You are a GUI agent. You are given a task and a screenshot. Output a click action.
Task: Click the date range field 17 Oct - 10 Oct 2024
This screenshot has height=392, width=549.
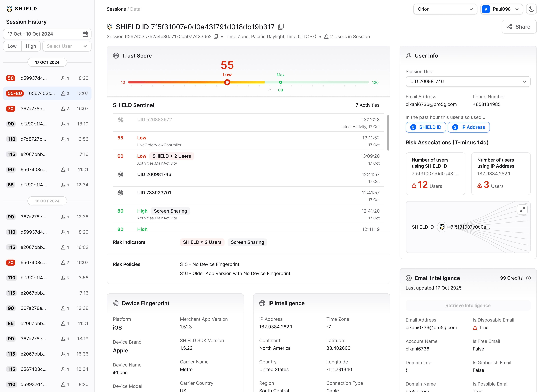[47, 34]
